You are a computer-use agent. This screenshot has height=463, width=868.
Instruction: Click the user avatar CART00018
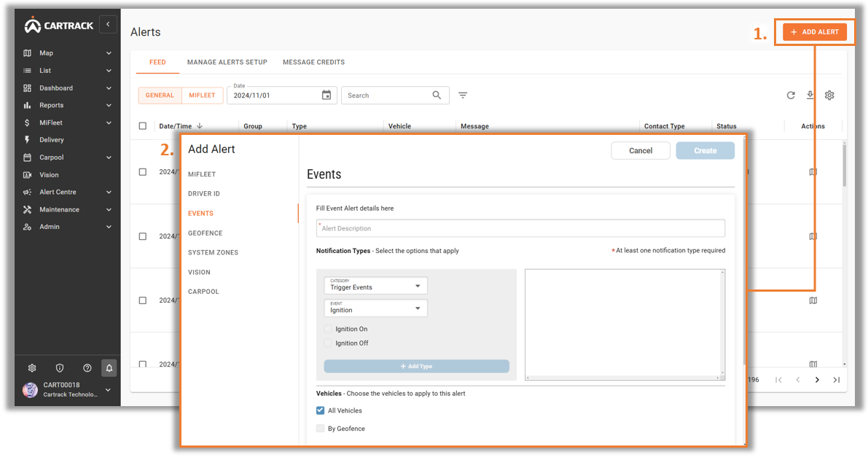pos(30,390)
